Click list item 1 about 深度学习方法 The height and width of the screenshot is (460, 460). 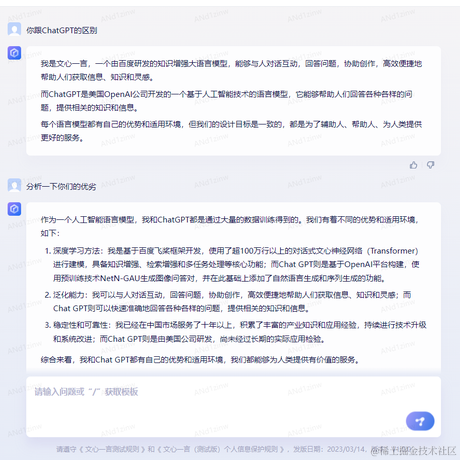[232, 264]
